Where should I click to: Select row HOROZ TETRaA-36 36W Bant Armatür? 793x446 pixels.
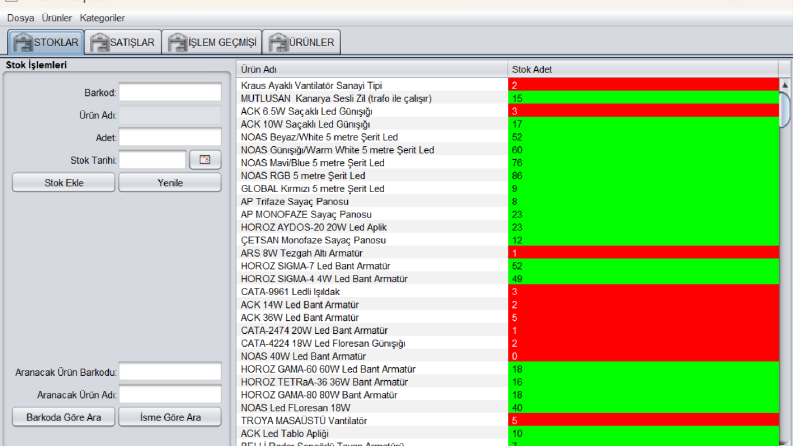pyautogui.click(x=508, y=382)
